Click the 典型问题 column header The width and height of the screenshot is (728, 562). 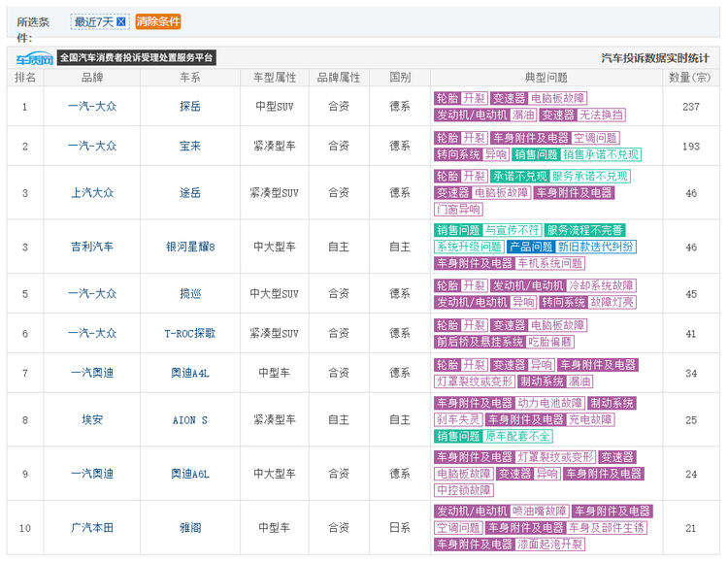tap(546, 78)
